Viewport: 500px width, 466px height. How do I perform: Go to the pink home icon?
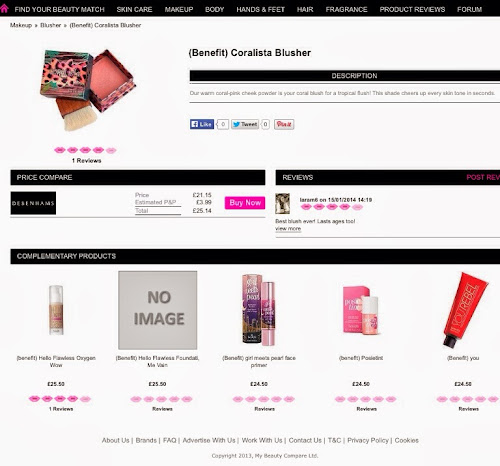coord(4,8)
